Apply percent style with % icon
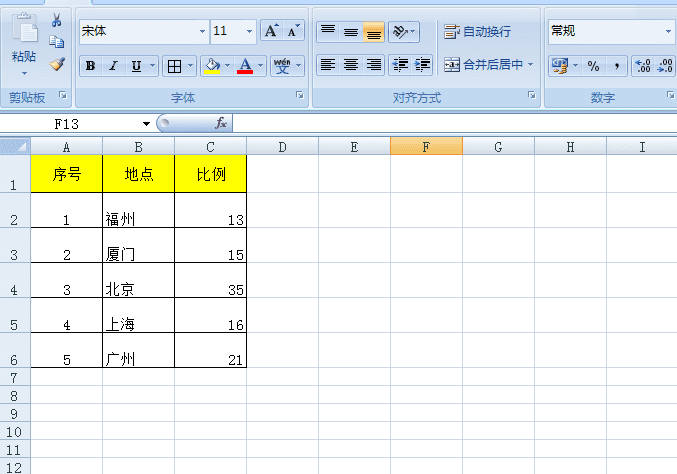 tap(593, 66)
